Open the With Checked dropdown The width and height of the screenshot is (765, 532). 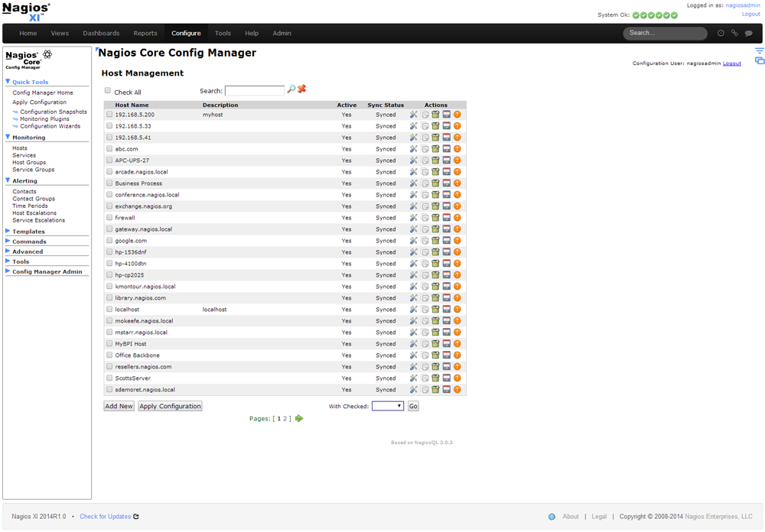click(x=388, y=406)
